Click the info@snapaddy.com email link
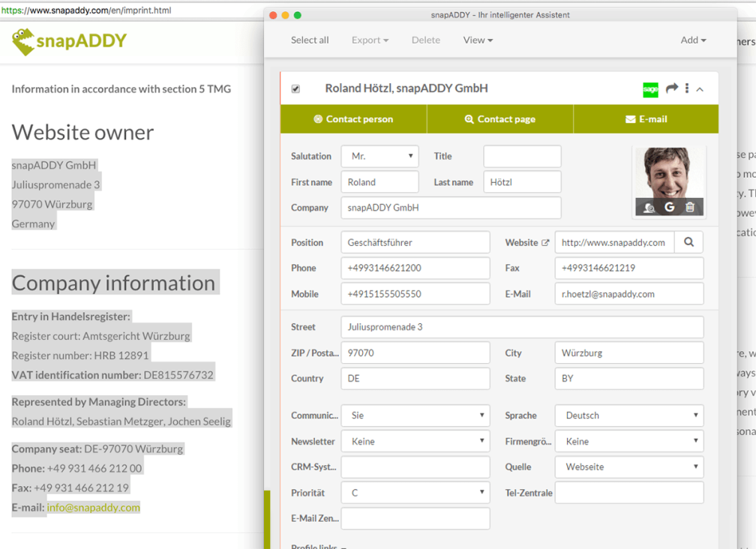This screenshot has width=756, height=549. coord(94,507)
